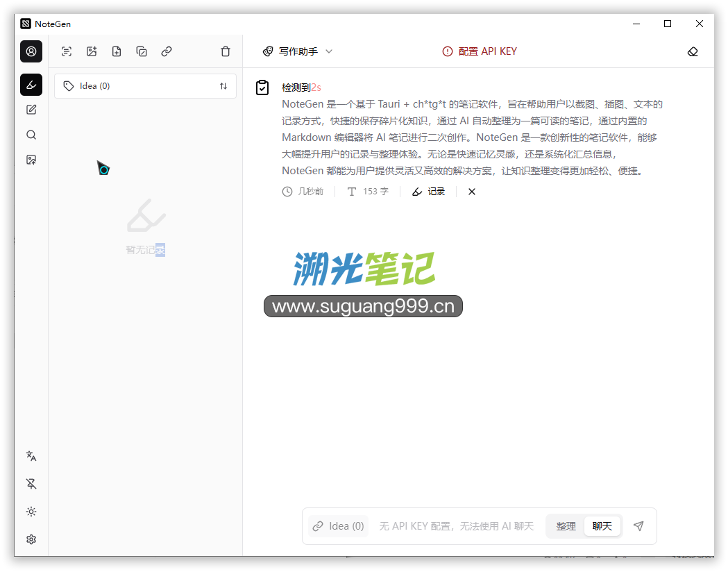Switch to the 聊天 mode tab
The width and height of the screenshot is (728, 572).
tap(602, 526)
